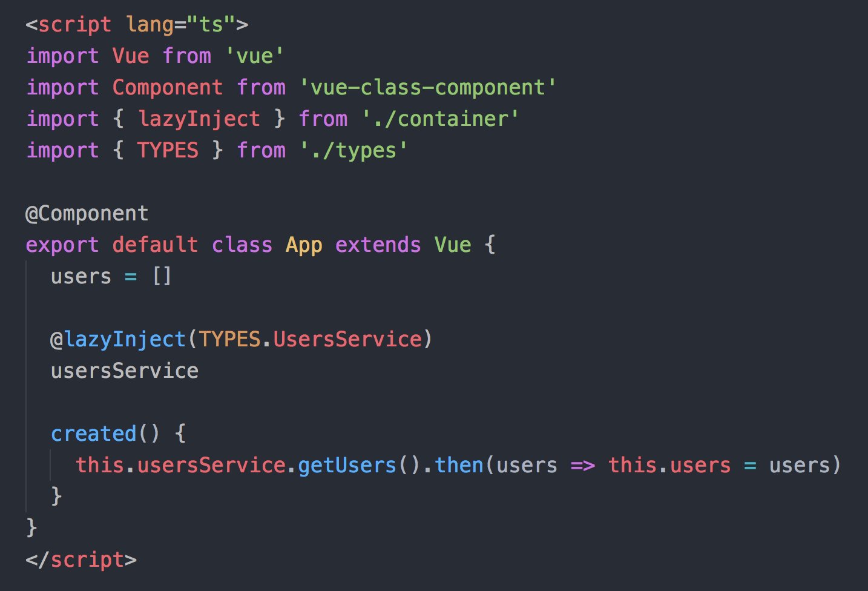Click the @lazyInject decorator call
The image size is (868, 591).
pos(242,340)
